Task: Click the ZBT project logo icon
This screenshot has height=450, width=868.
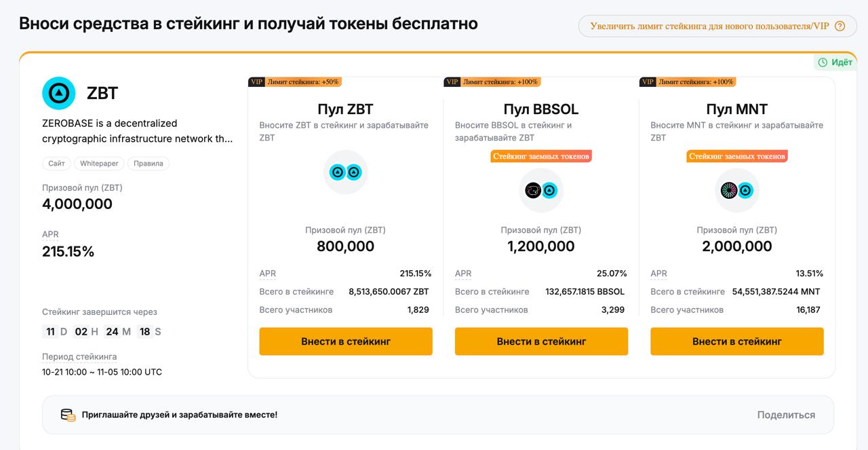Action: pyautogui.click(x=59, y=93)
